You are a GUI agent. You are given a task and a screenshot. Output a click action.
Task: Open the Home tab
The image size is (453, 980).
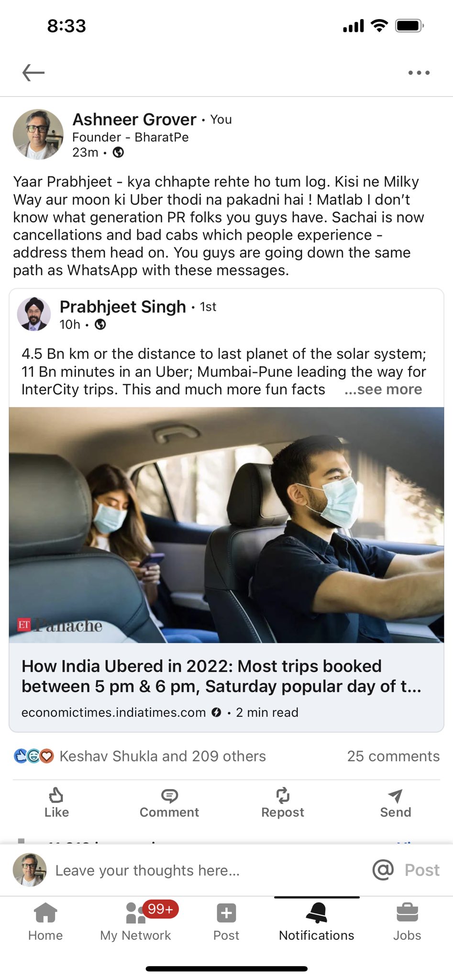coord(45,922)
